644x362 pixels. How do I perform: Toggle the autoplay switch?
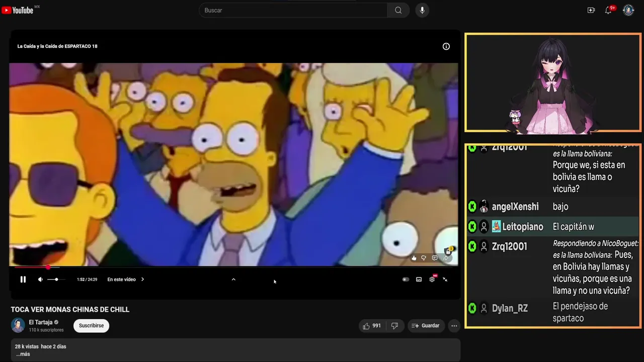[406, 280]
